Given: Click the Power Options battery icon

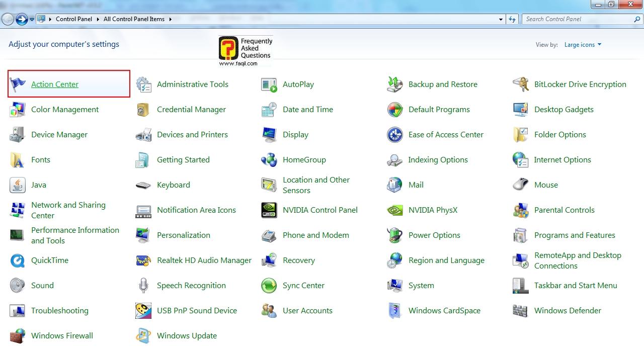Looking at the screenshot, I should (x=395, y=235).
